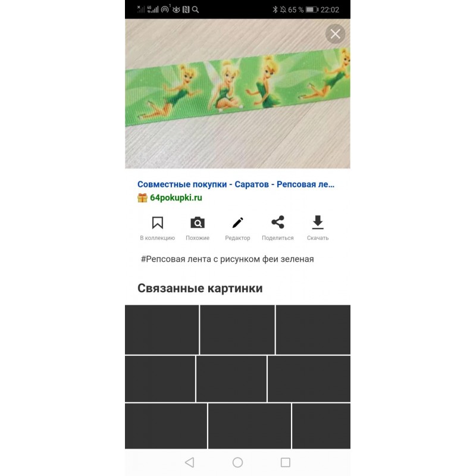Open the green fairy ribbon main image

(x=237, y=93)
